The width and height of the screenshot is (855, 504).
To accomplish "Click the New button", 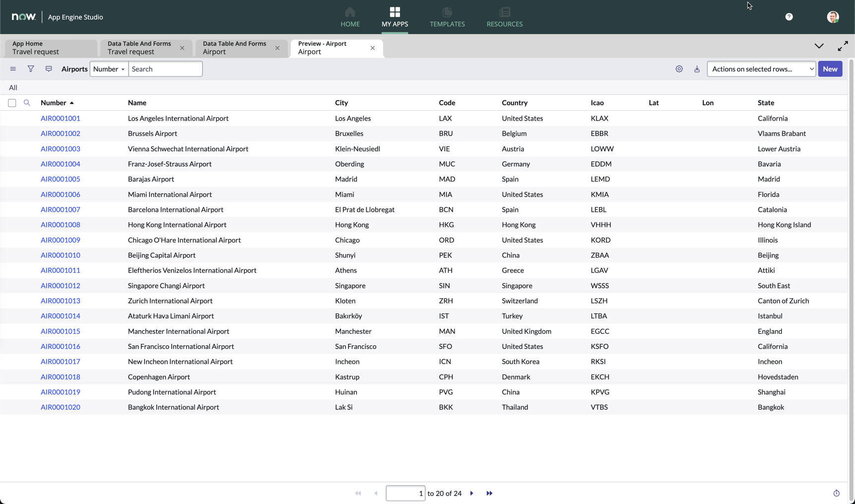I will click(830, 69).
